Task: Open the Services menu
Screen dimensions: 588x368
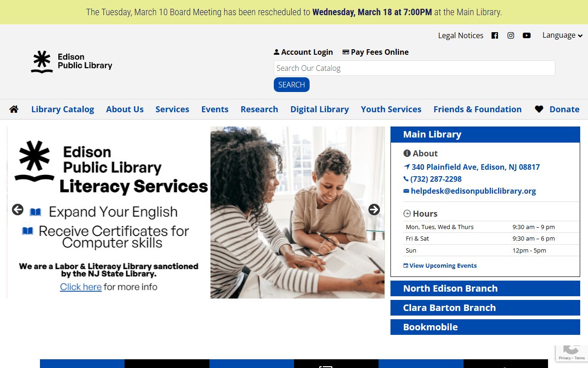Action: tap(172, 109)
